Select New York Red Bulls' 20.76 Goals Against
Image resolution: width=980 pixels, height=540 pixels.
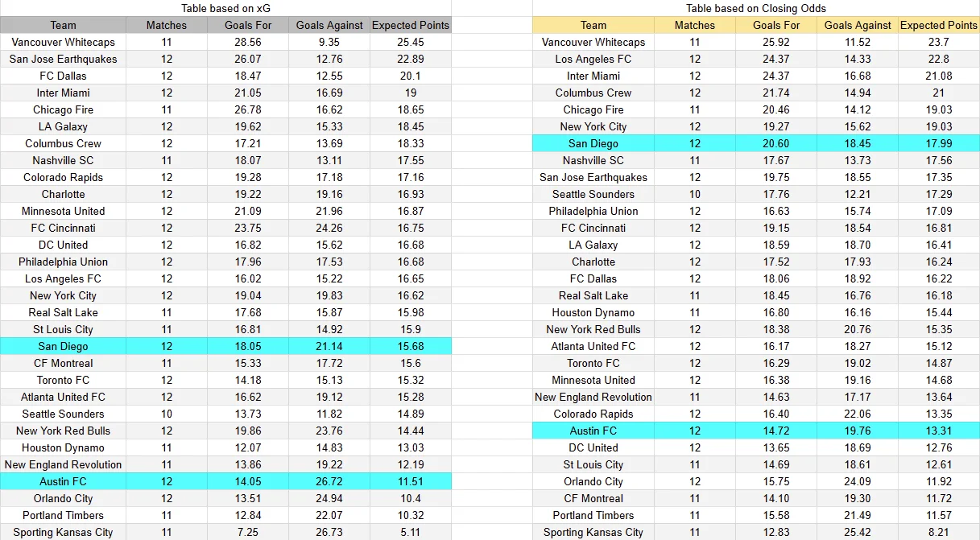click(858, 329)
